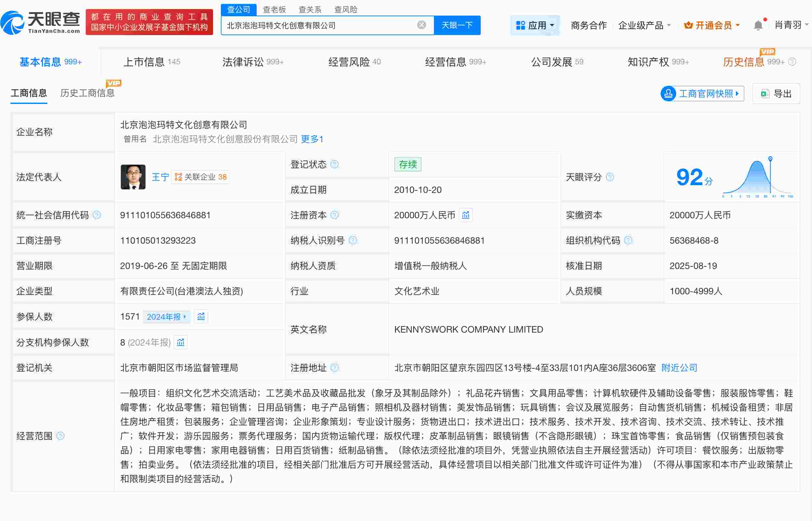Click the help icon beside 注册地址
812x521 pixels.
click(335, 368)
